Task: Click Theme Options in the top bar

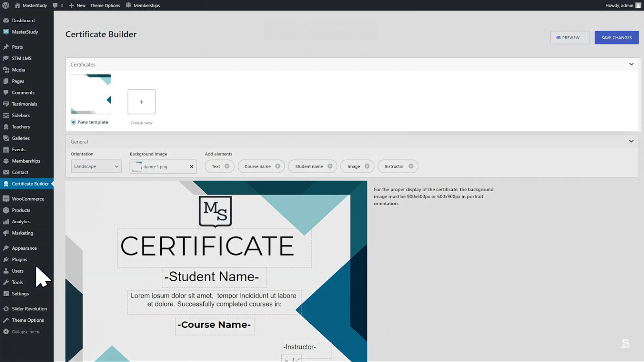Action: point(105,5)
